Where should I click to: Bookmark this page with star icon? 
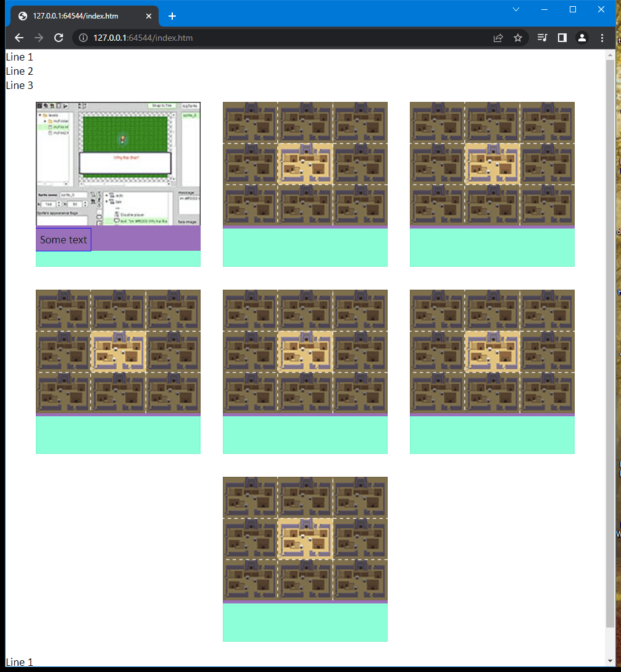(x=518, y=38)
